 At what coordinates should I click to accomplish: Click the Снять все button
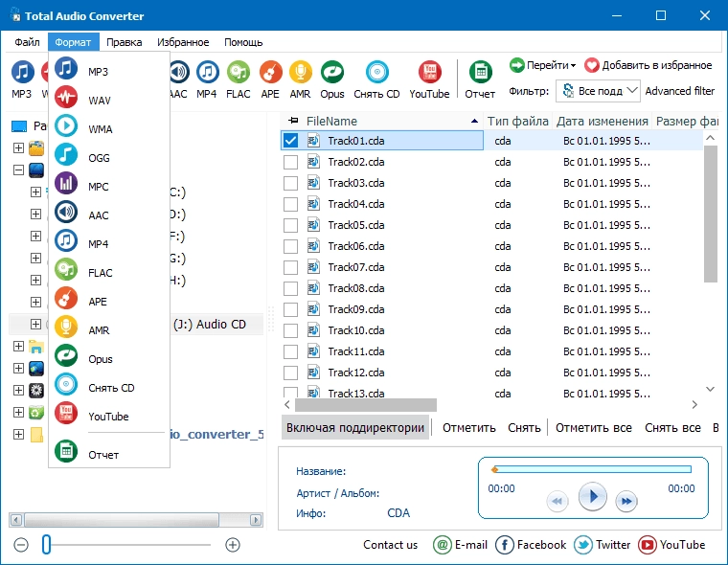tap(672, 427)
